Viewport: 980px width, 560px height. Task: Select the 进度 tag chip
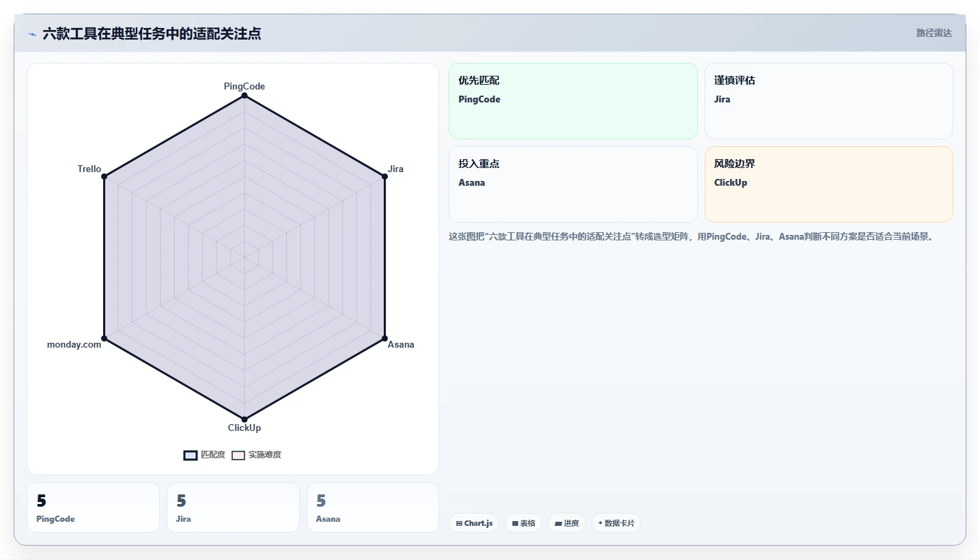pyautogui.click(x=567, y=523)
